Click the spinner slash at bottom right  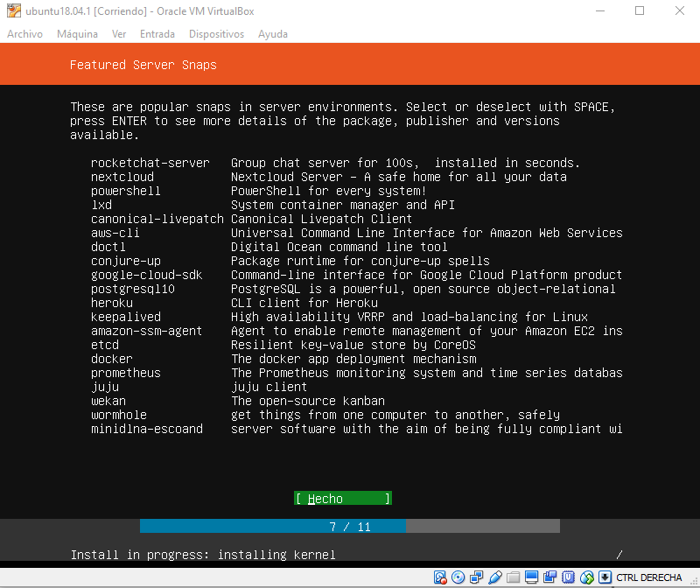(619, 555)
